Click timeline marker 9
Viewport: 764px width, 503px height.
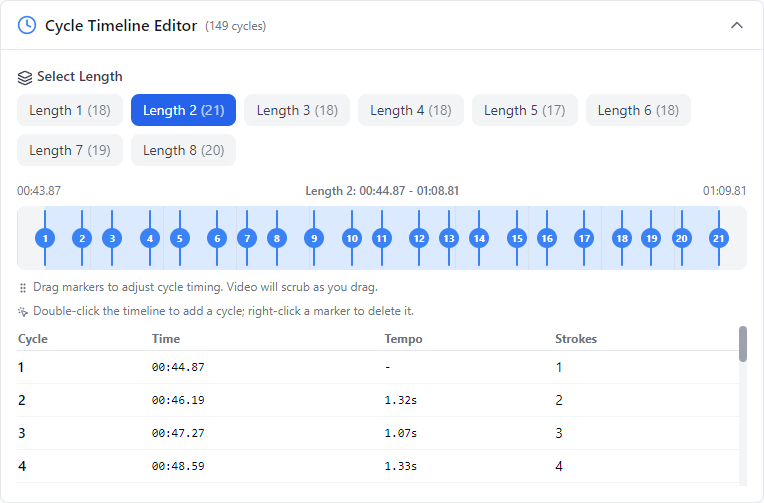tap(314, 238)
